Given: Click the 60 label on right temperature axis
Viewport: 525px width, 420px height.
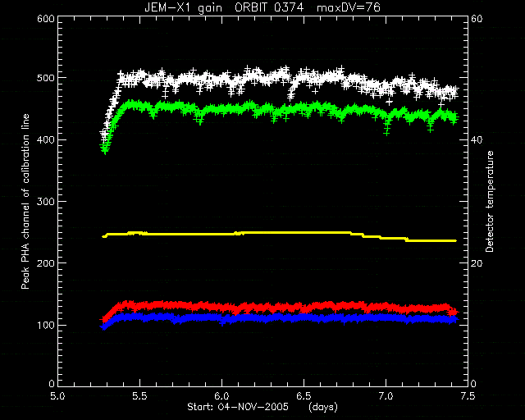Looking at the screenshot, I should tap(477, 18).
